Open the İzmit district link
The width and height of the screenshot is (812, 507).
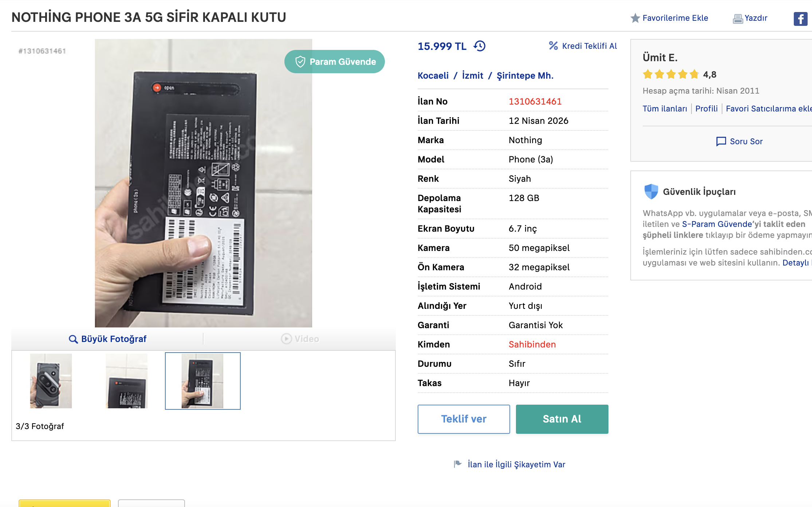click(x=473, y=75)
